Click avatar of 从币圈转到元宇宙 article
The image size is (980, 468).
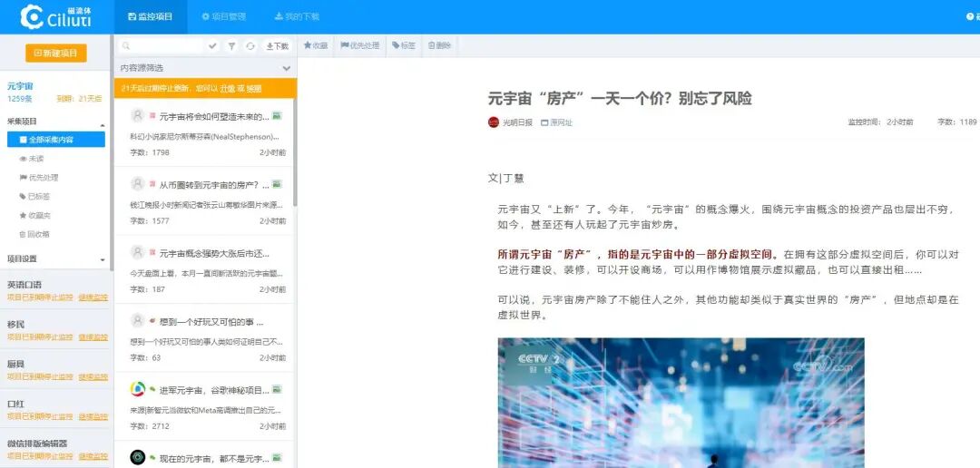click(138, 183)
